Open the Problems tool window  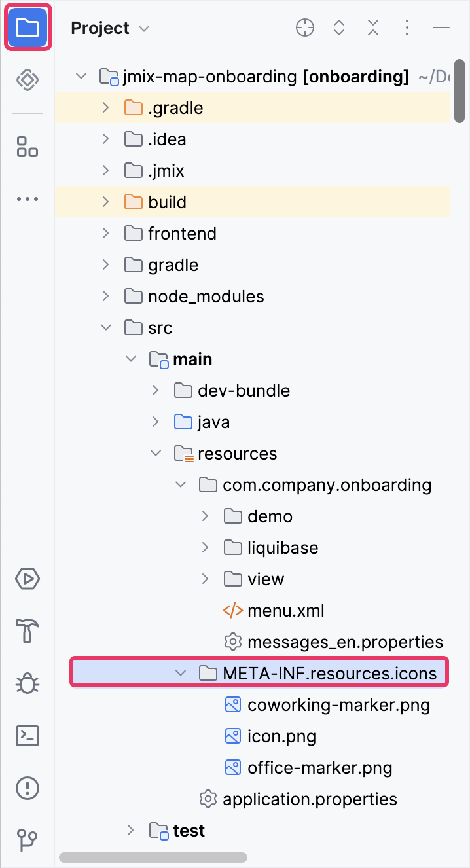(27, 787)
